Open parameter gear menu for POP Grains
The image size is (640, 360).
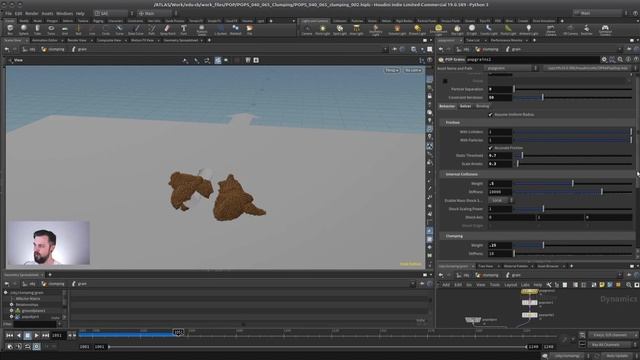pyautogui.click(x=604, y=60)
